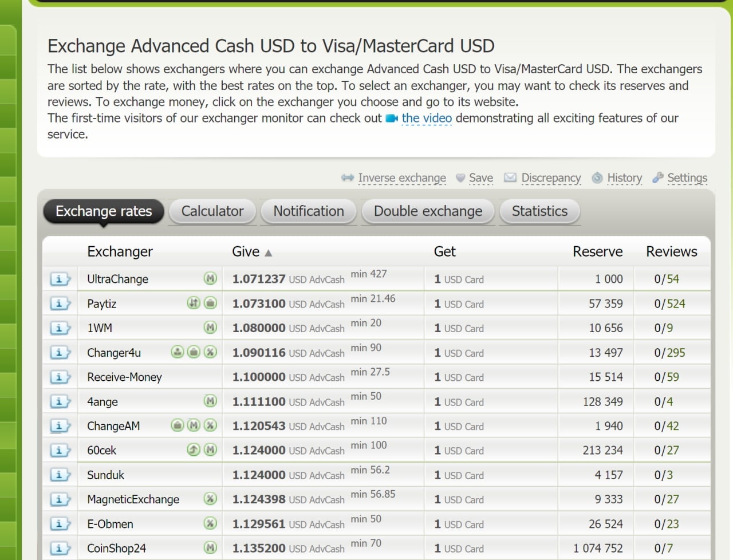The image size is (733, 560).
Task: Select the Receive-Money exchanger row
Action: (x=124, y=377)
